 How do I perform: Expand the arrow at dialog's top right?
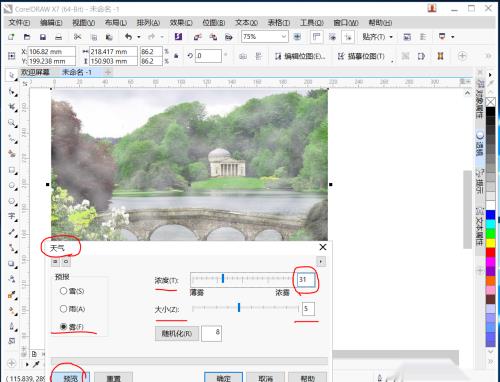pyautogui.click(x=321, y=261)
